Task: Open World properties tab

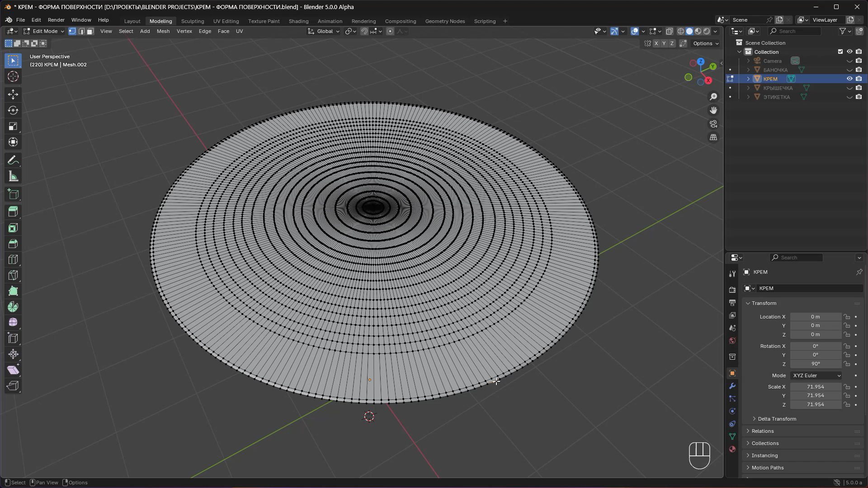Action: click(732, 341)
